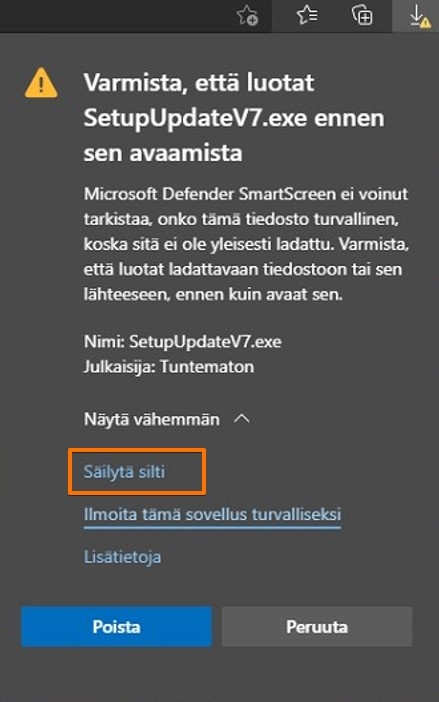The width and height of the screenshot is (439, 702).
Task: Click the Julkaisija: Tuntematon line
Action: [x=169, y=367]
